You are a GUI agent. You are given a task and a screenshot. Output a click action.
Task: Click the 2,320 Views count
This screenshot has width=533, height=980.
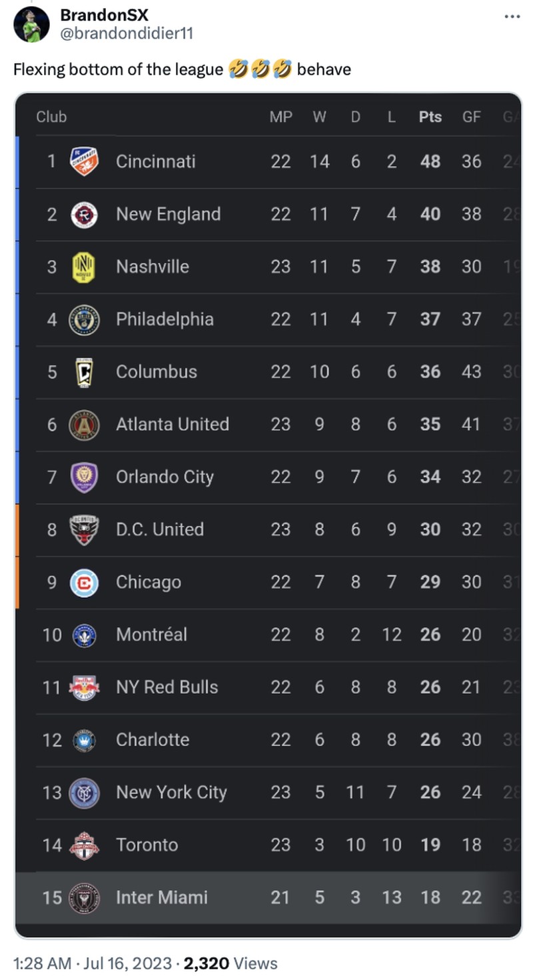[x=231, y=963]
